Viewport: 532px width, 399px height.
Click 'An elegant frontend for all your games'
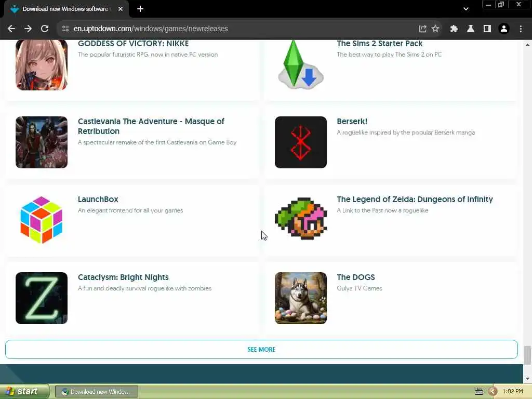[130, 210]
